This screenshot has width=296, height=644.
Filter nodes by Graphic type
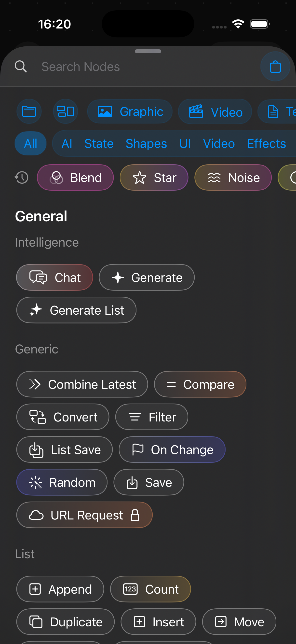pyautogui.click(x=130, y=112)
